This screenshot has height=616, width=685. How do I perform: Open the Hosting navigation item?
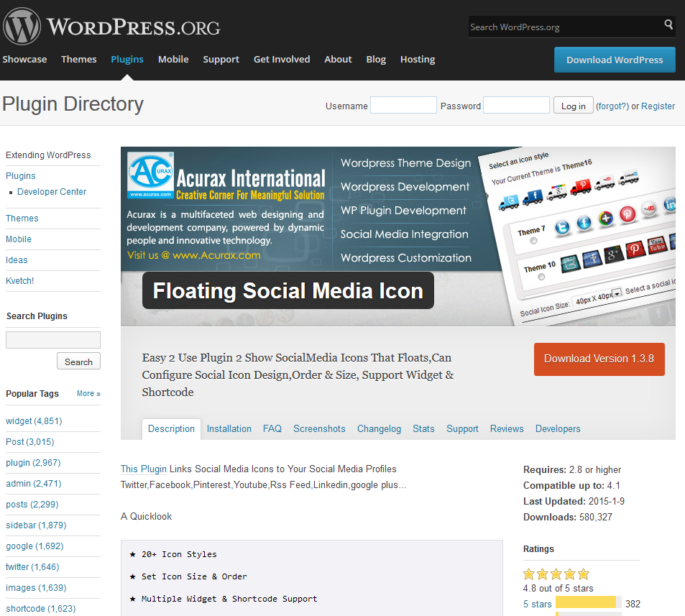click(x=418, y=60)
